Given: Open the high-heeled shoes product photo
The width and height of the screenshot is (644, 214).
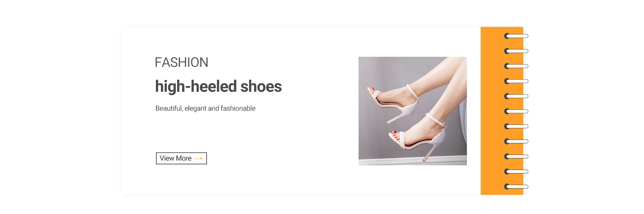Looking at the screenshot, I should tap(413, 111).
